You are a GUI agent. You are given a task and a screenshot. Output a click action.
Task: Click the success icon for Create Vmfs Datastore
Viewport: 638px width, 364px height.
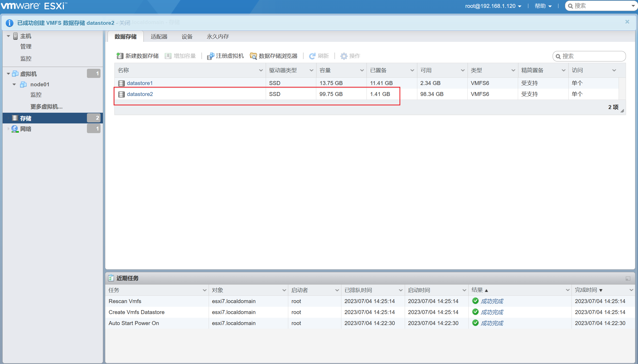475,312
